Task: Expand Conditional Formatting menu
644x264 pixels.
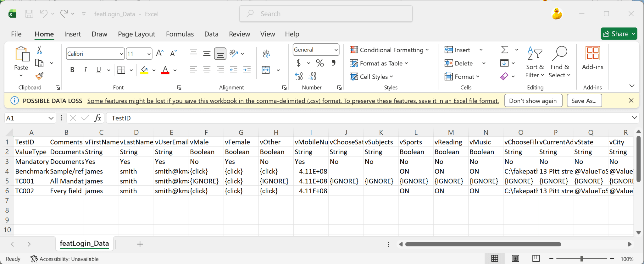Action: (x=389, y=50)
